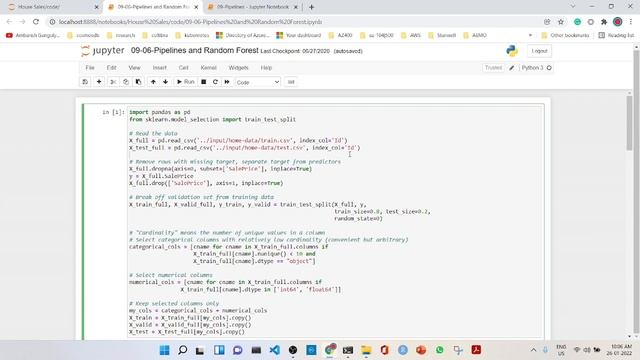The image size is (640, 360).
Task: Open the clock showing 10:06 AM
Action: pyautogui.click(x=620, y=350)
